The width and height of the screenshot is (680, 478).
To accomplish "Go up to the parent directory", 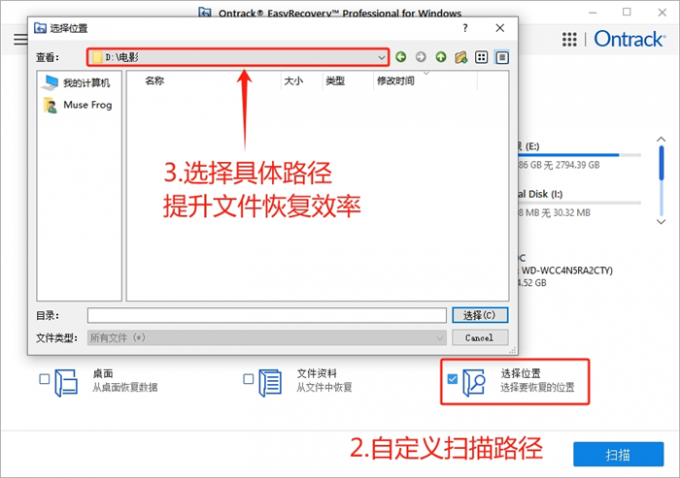I will coord(441,57).
